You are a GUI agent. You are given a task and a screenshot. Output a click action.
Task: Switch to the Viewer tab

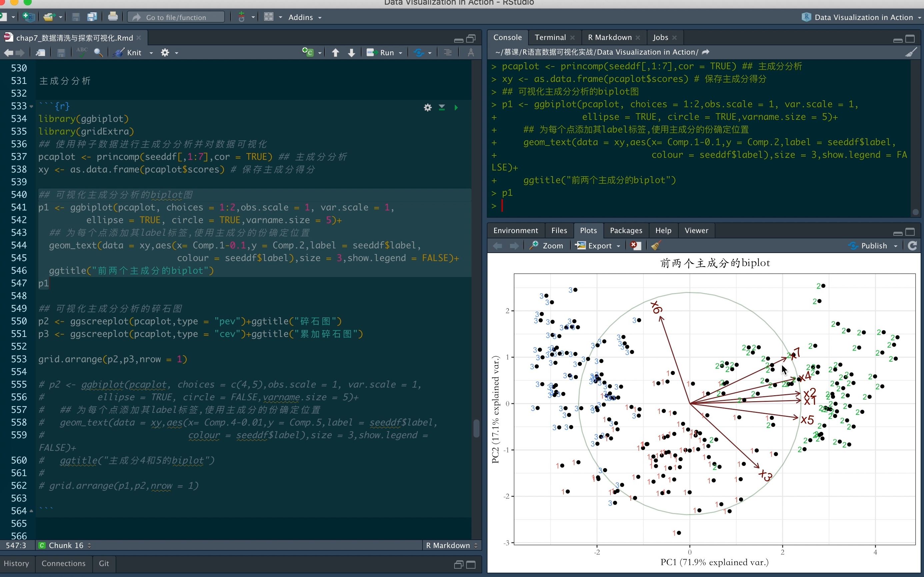click(696, 230)
